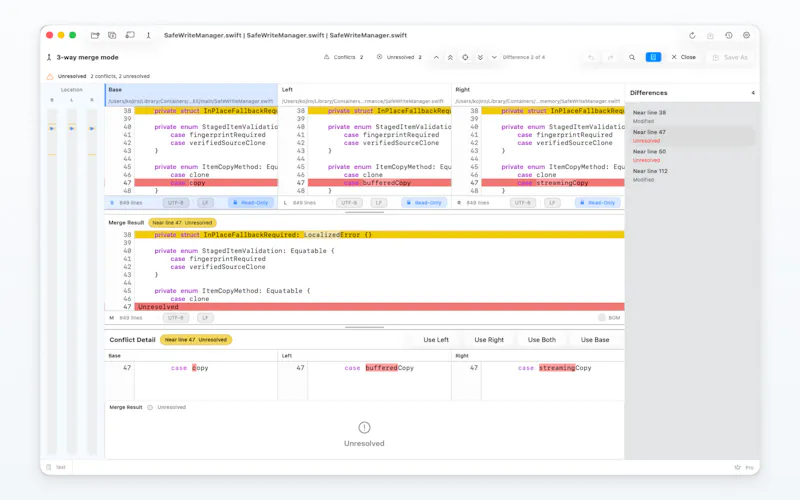The width and height of the screenshot is (800, 500).
Task: Toggle the blue sidebar panel button
Action: tap(653, 57)
